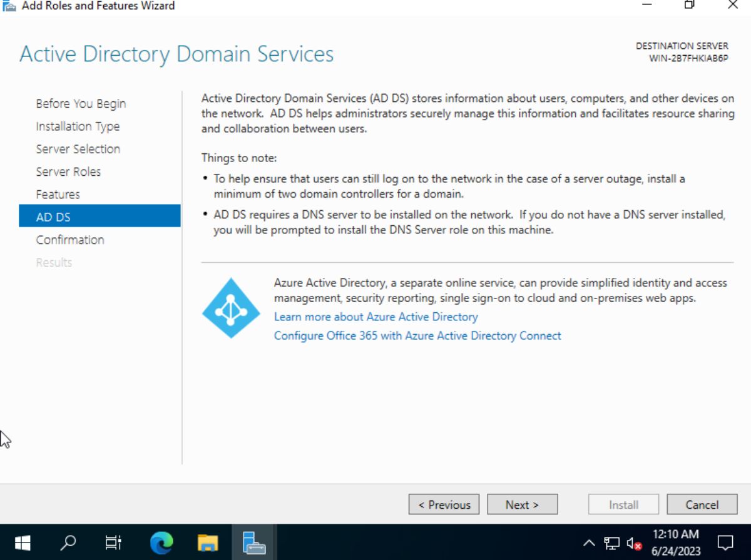Select the Server Roles step

pos(68,171)
